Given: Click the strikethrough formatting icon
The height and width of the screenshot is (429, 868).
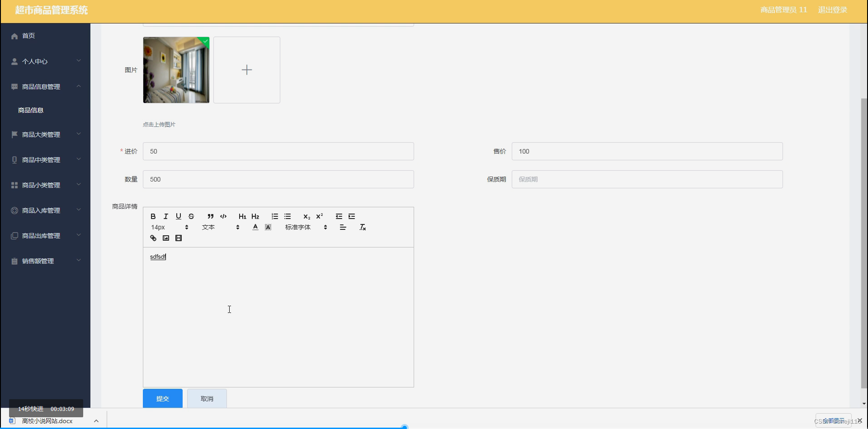Looking at the screenshot, I should [x=191, y=216].
